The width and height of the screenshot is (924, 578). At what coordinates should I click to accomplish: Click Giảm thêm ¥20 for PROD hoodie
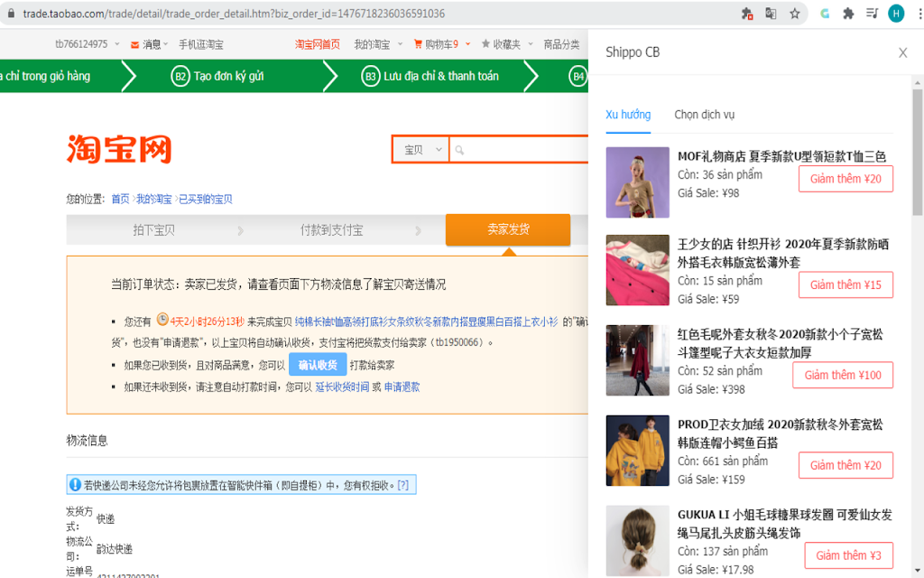point(845,465)
